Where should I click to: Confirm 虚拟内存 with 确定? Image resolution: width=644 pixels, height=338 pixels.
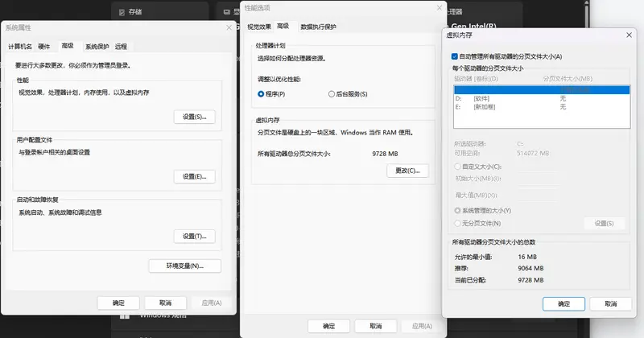click(563, 304)
